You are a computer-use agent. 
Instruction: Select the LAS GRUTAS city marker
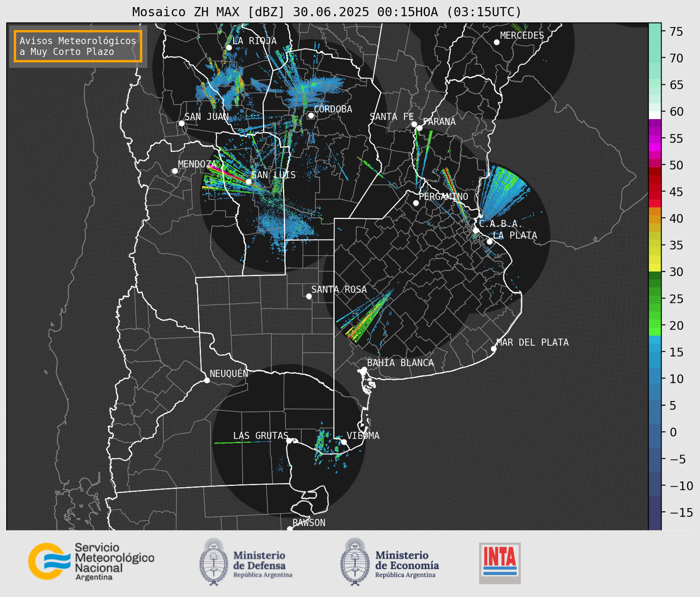point(289,440)
